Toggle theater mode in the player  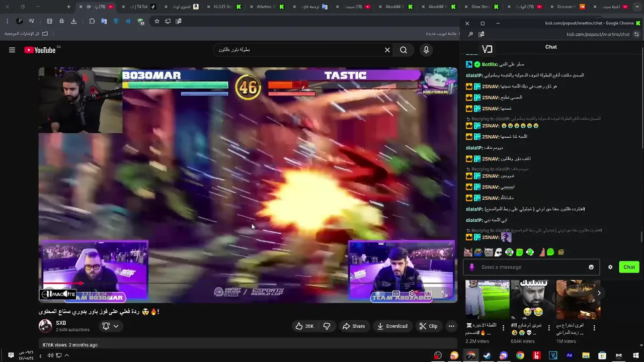[428, 294]
